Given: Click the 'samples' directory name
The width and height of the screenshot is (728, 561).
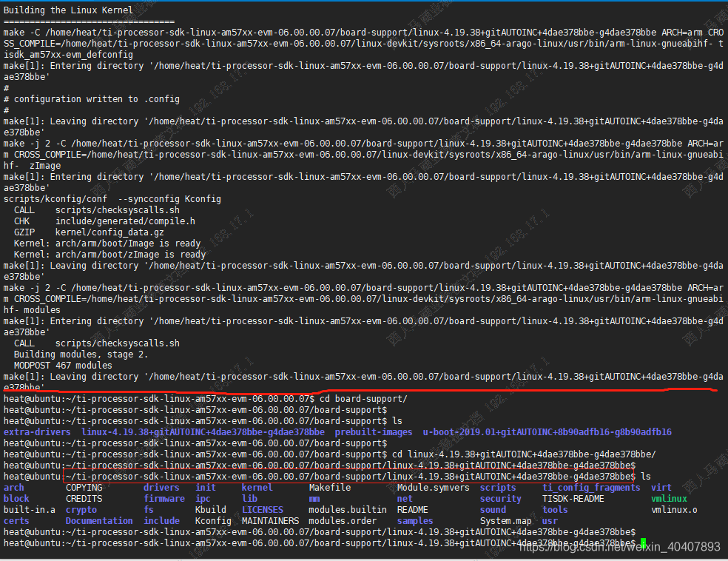Looking at the screenshot, I should coord(415,521).
